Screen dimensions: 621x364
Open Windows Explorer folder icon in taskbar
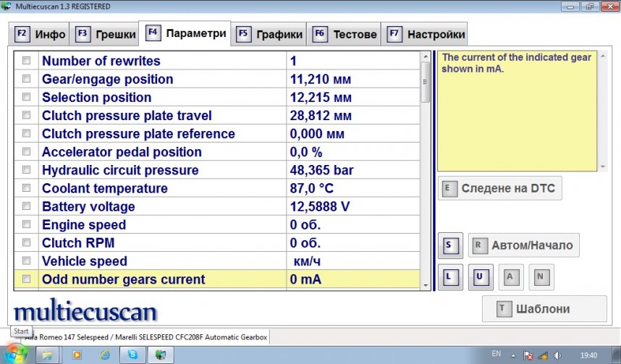pos(47,355)
